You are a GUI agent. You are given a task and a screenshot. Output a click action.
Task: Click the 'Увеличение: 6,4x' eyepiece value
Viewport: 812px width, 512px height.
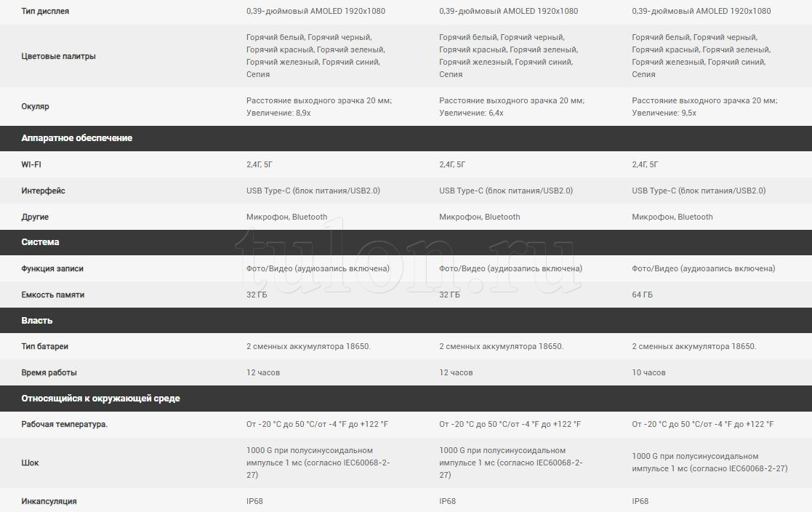coord(471,113)
